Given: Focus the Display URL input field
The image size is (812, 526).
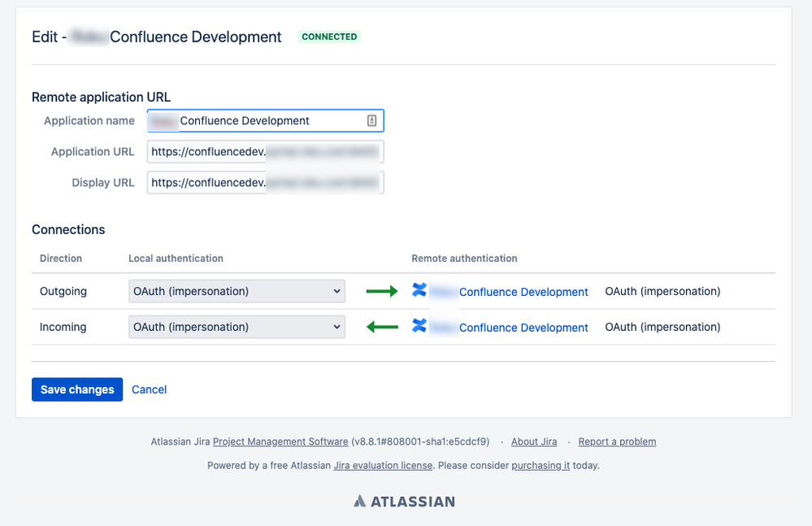Looking at the screenshot, I should point(266,183).
